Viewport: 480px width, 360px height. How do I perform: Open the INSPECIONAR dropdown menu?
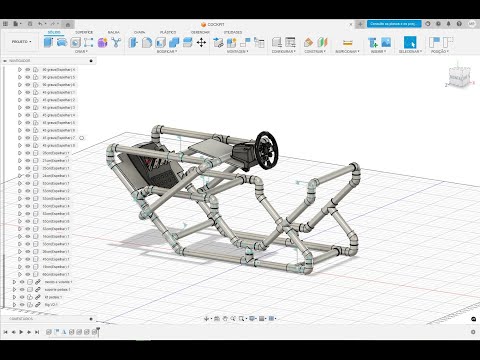pyautogui.click(x=347, y=52)
